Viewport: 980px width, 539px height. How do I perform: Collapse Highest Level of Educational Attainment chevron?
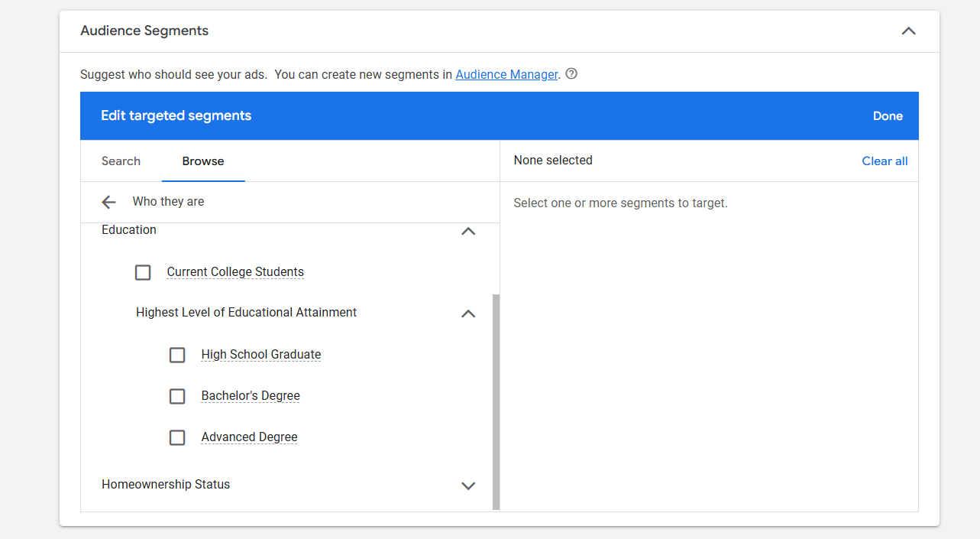[x=468, y=313]
